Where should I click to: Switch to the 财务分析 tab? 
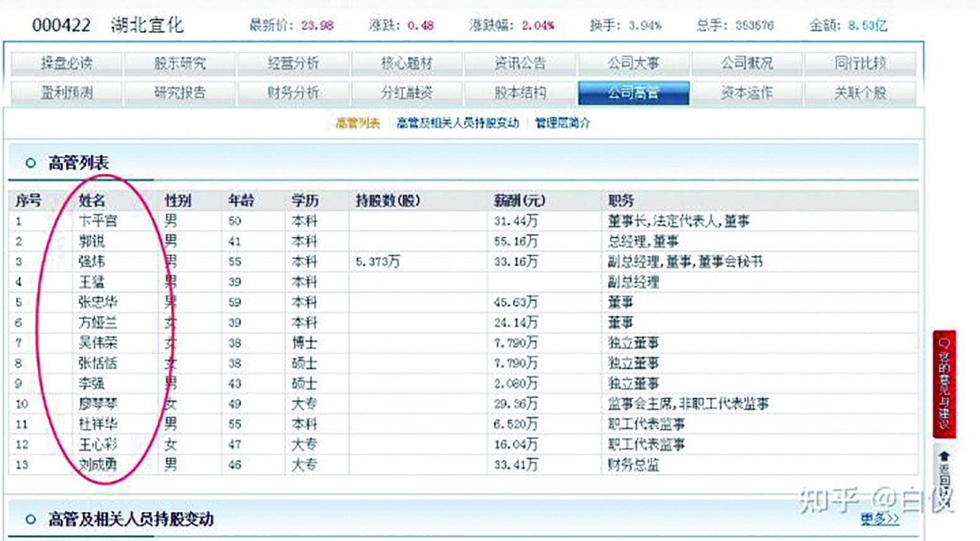click(x=293, y=92)
